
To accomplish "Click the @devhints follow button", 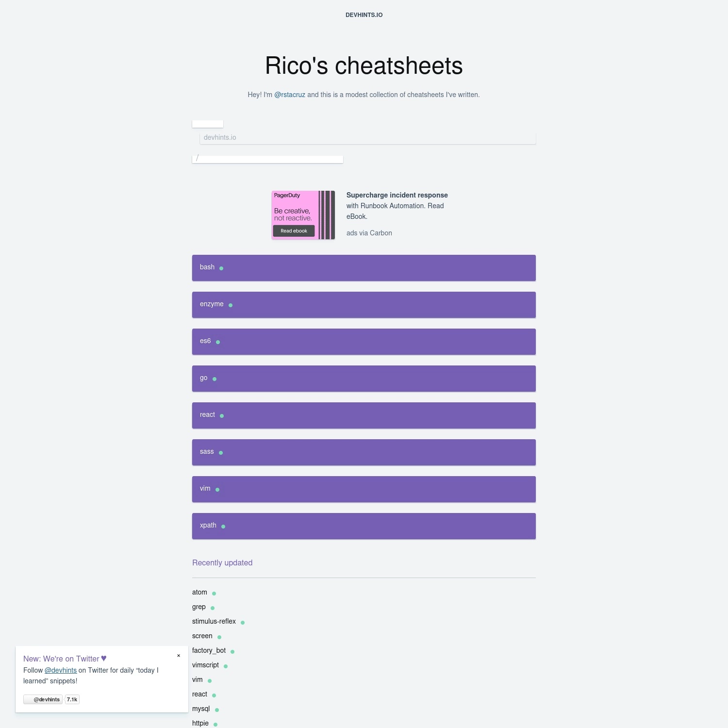I will pyautogui.click(x=43, y=699).
